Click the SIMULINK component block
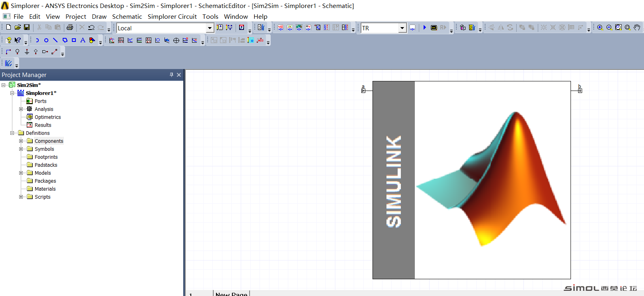The height and width of the screenshot is (296, 644). click(472, 180)
